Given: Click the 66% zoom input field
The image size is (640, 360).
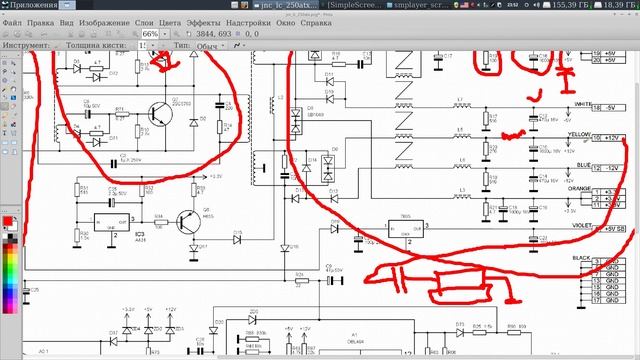Looking at the screenshot, I should coord(151,34).
